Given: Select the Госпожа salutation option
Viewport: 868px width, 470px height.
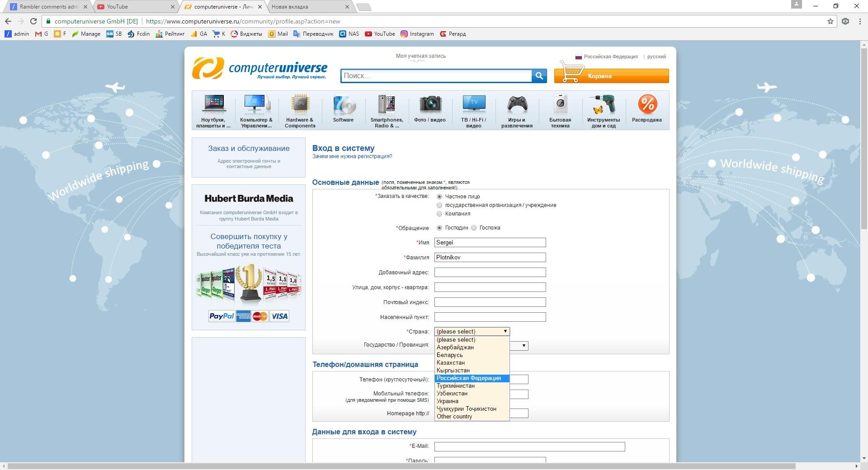Looking at the screenshot, I should [x=474, y=228].
